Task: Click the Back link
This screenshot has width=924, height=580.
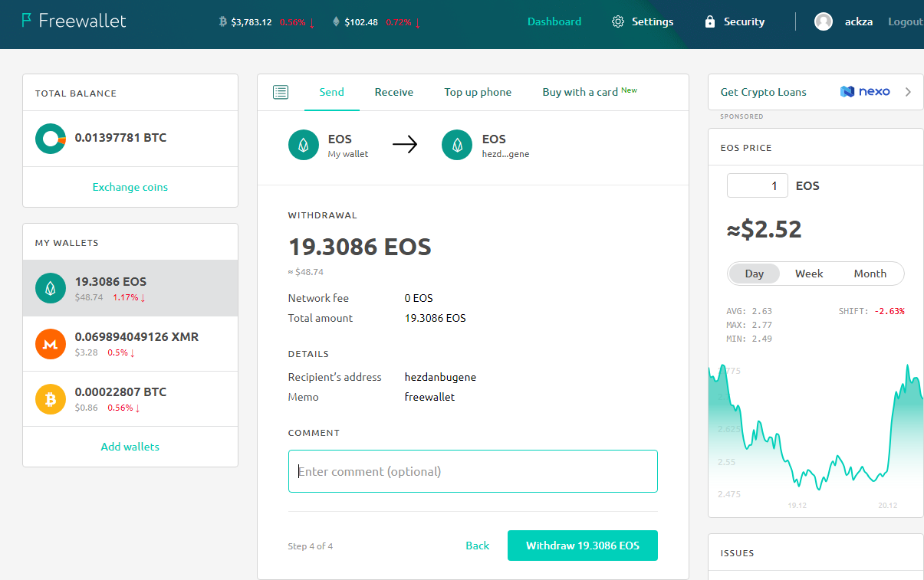Action: coord(477,546)
